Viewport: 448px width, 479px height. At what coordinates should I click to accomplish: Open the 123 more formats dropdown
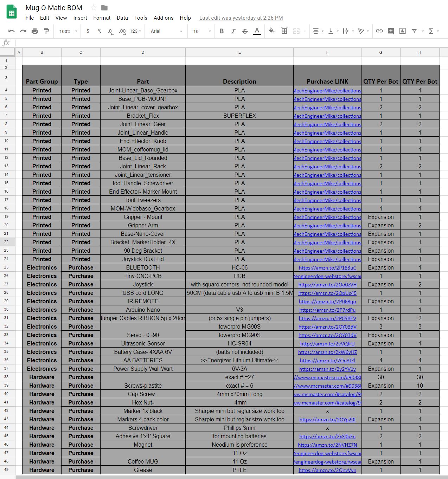pyautogui.click(x=135, y=31)
